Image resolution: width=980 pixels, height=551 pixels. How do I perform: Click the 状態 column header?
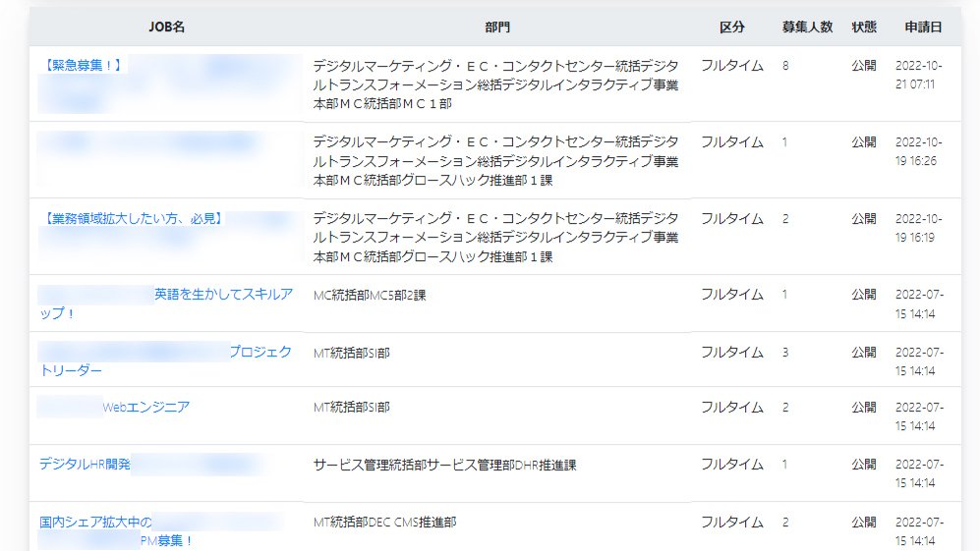pos(864,28)
